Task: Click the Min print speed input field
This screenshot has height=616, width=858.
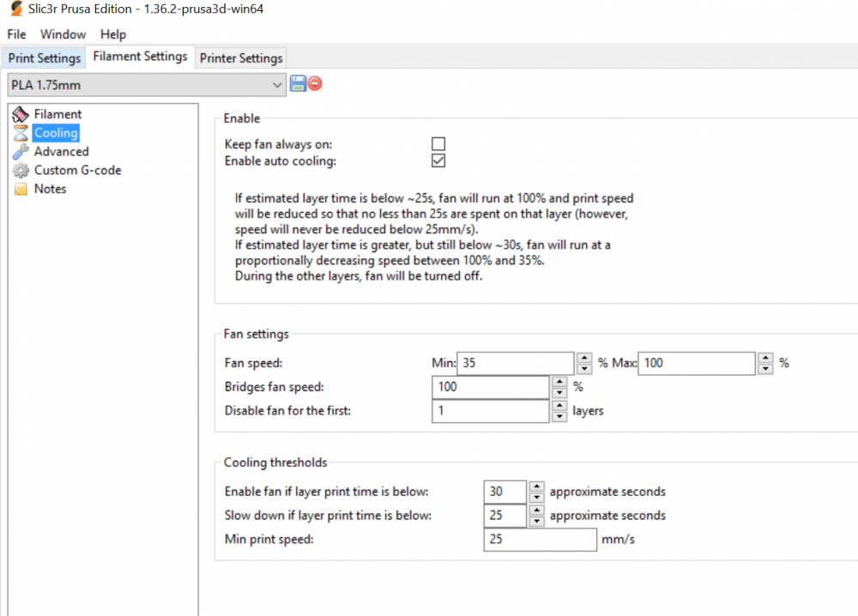Action: (x=540, y=540)
